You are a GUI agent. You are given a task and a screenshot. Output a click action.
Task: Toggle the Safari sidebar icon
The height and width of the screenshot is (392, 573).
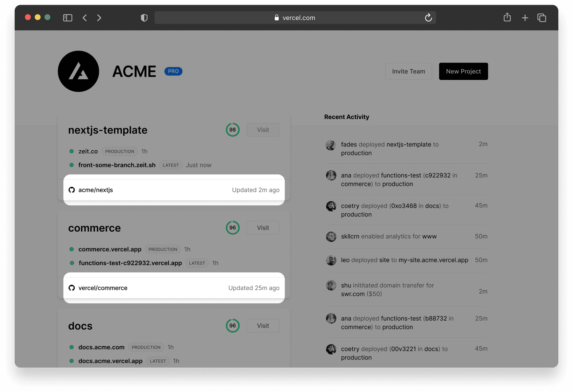pos(68,18)
